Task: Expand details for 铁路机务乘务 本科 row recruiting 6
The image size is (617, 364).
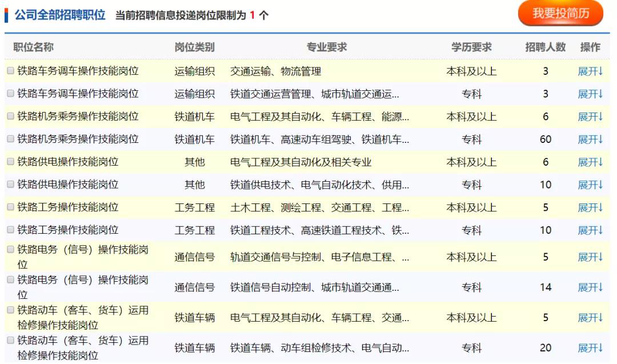Action: point(590,117)
